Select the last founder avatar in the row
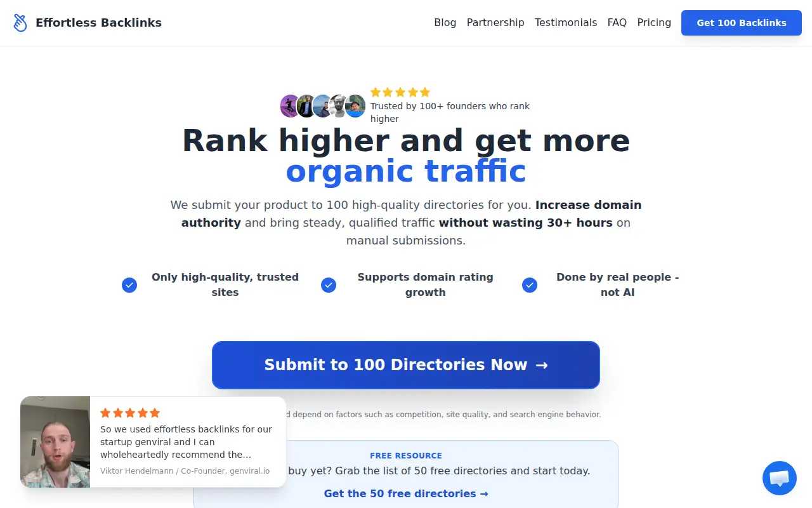The height and width of the screenshot is (508, 812). [x=355, y=106]
